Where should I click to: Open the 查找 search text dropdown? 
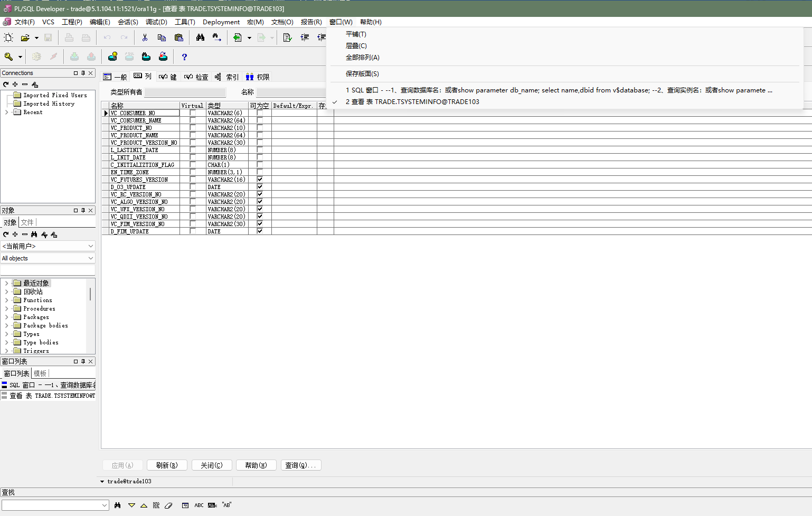click(x=105, y=505)
